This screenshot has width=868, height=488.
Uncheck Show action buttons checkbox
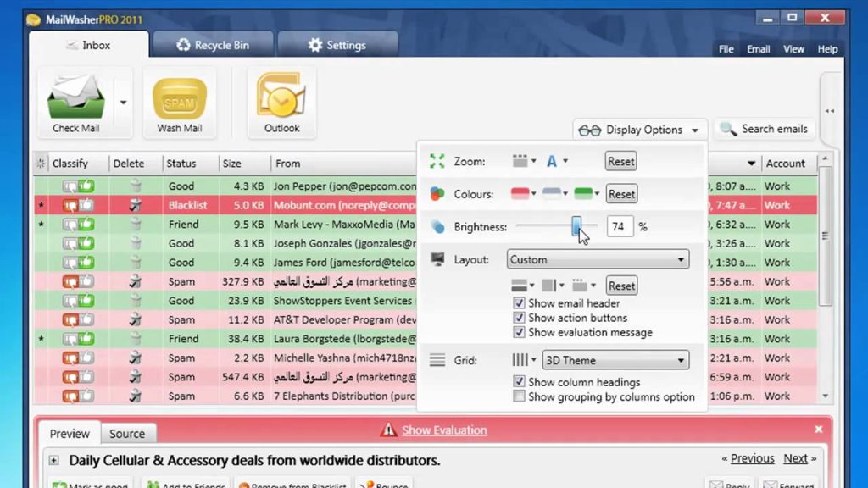click(520, 318)
